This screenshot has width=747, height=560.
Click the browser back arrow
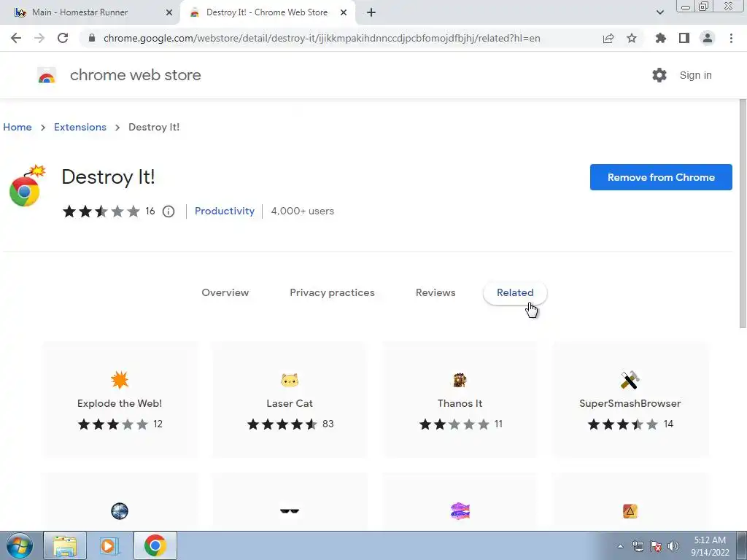(x=16, y=38)
